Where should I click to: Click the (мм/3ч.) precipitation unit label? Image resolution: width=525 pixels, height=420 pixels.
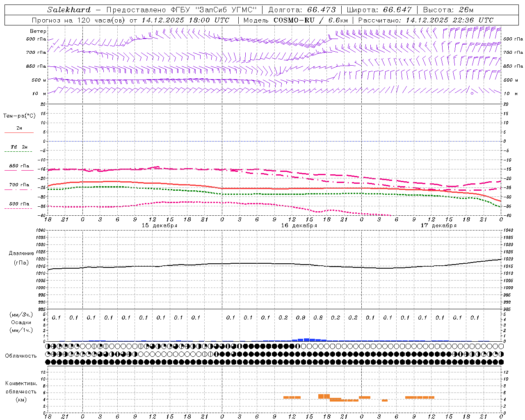tap(21, 315)
